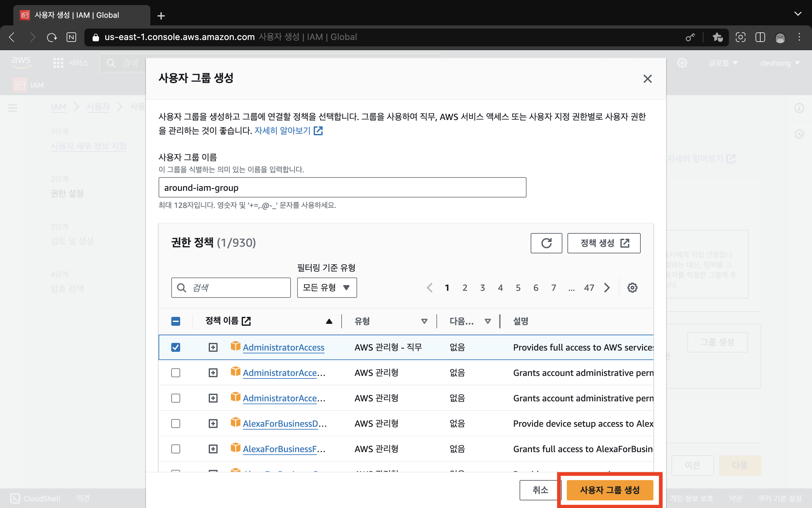Open the browser three-dot menu

click(x=799, y=37)
